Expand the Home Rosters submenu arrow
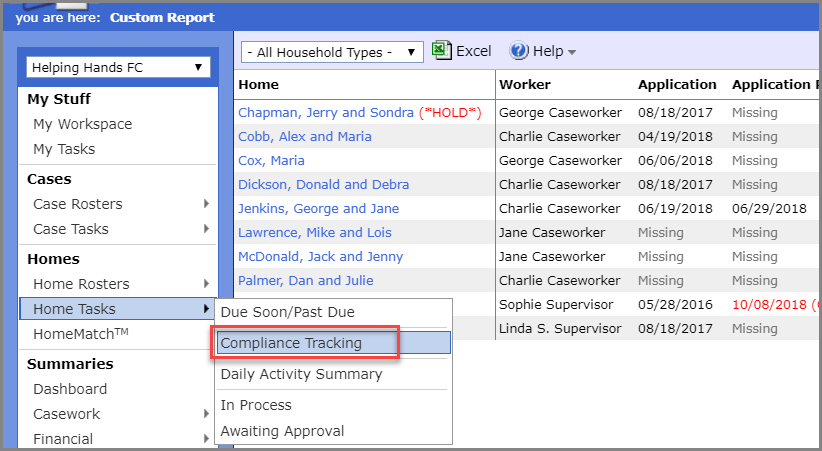The height and width of the screenshot is (451, 822). (207, 284)
